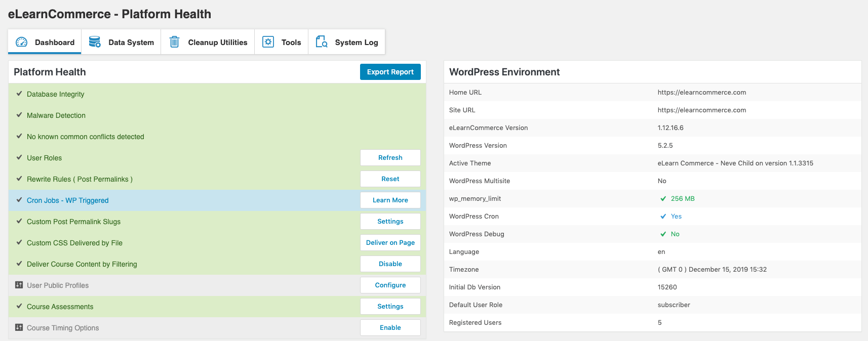Viewport: 868px width, 341px height.
Task: Click the Data System database icon
Action: tap(95, 42)
